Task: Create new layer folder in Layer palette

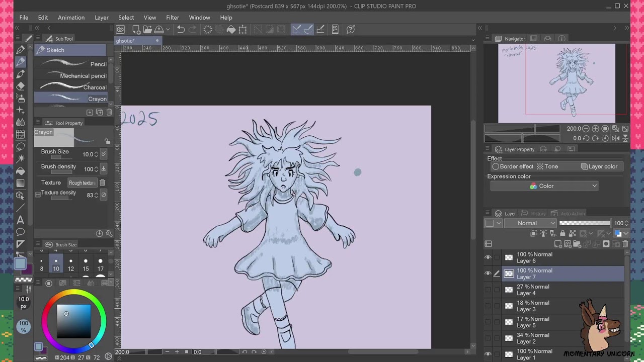Action: pyautogui.click(x=577, y=244)
